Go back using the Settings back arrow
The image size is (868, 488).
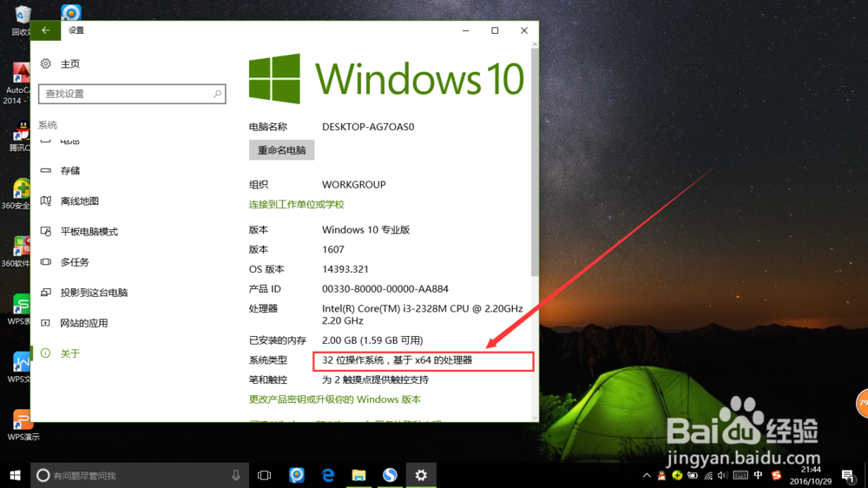(x=45, y=30)
